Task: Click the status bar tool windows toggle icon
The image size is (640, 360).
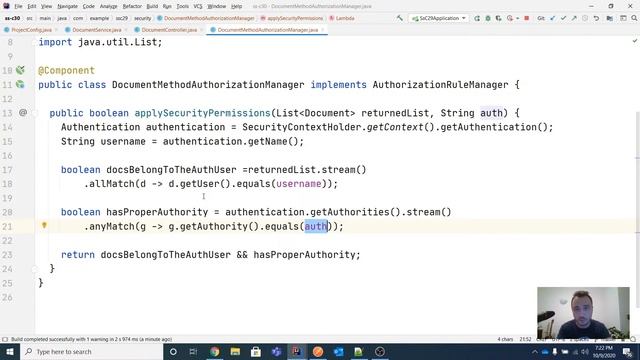Action: (5, 339)
